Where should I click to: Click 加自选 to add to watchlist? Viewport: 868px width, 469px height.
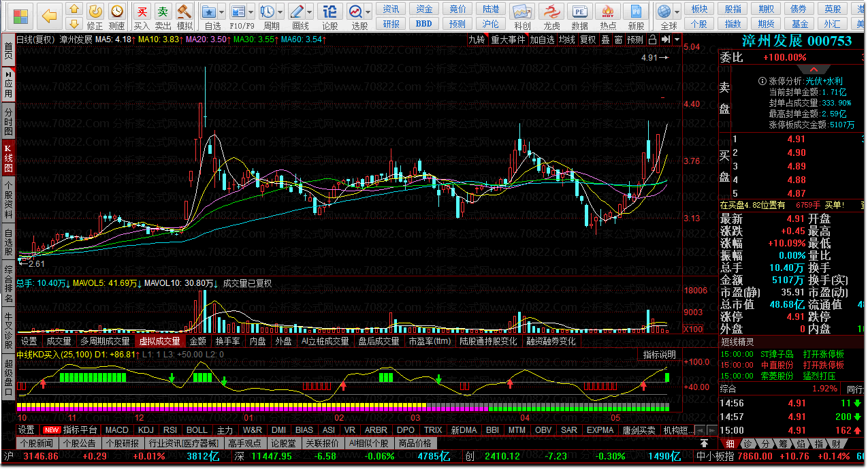click(x=543, y=39)
